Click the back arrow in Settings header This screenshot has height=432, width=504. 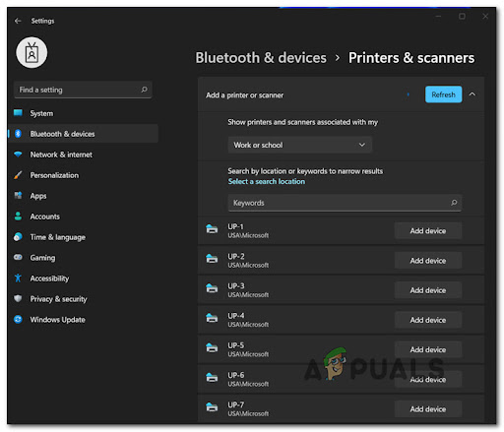point(18,21)
